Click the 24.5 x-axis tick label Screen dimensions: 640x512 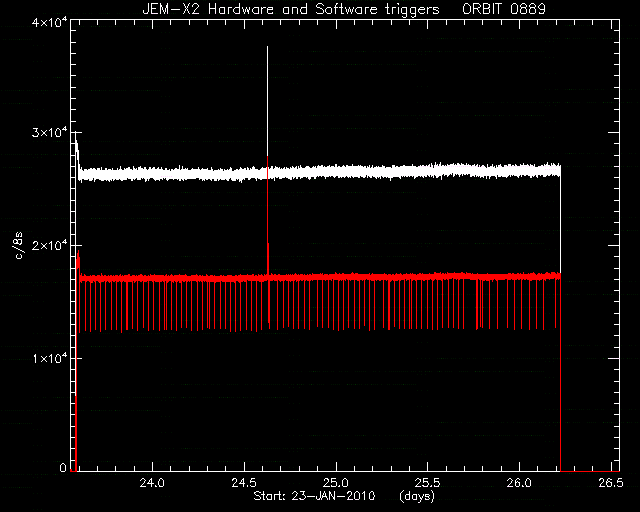(244, 483)
